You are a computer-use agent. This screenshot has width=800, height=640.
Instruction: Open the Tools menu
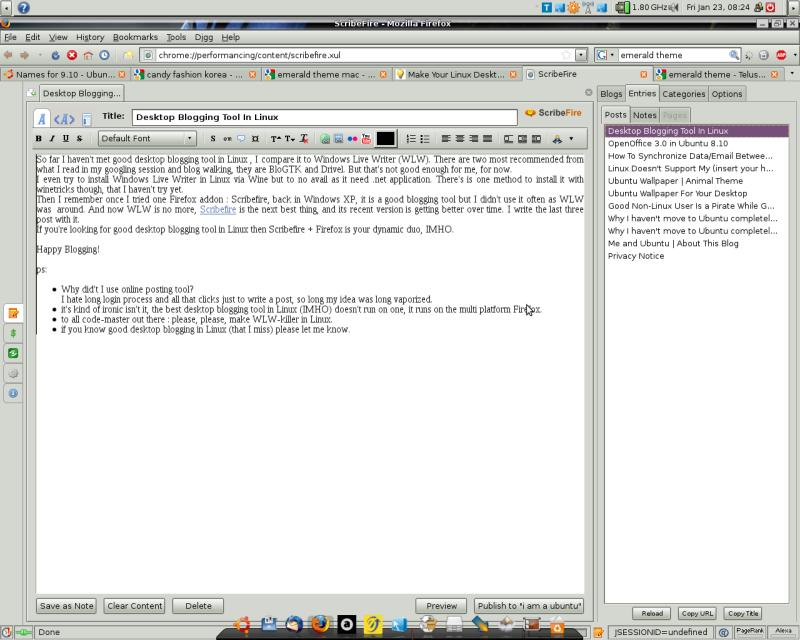(176, 37)
